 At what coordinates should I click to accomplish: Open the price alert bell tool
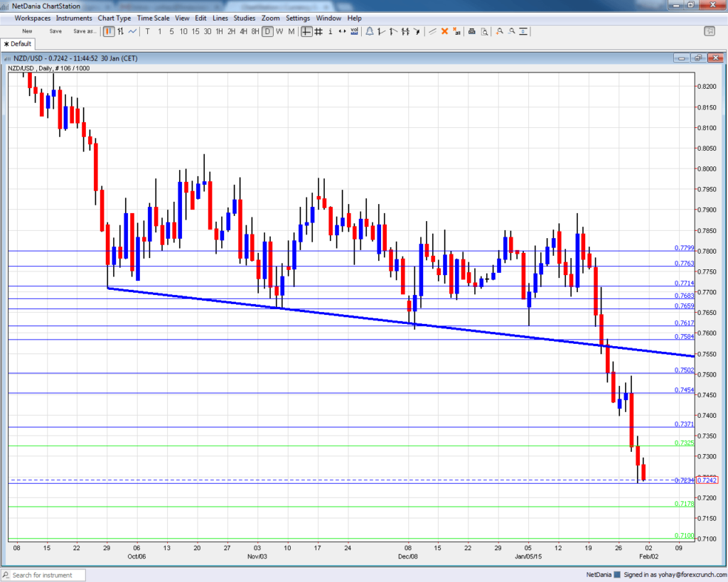click(x=370, y=32)
